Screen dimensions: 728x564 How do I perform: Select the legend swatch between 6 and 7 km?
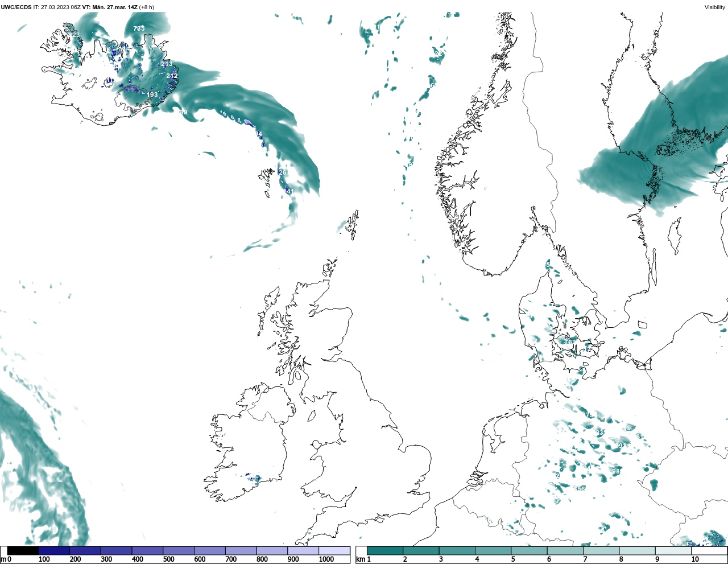pyautogui.click(x=565, y=551)
